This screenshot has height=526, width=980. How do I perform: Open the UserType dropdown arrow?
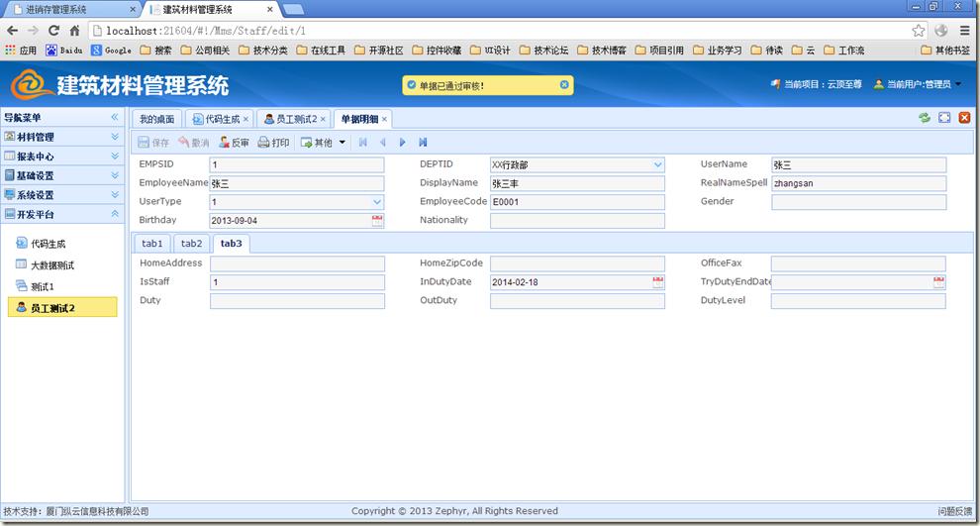pyautogui.click(x=377, y=202)
